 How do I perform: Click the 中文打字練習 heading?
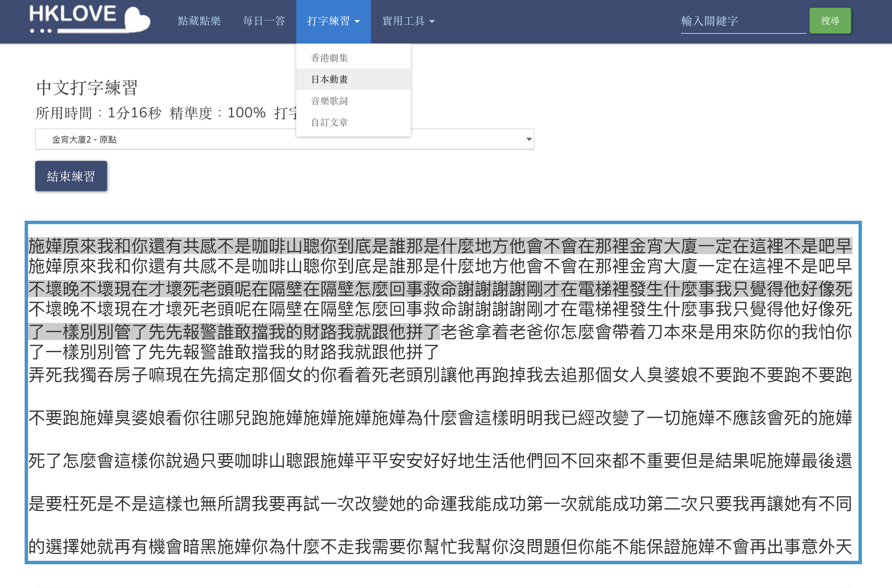point(87,88)
